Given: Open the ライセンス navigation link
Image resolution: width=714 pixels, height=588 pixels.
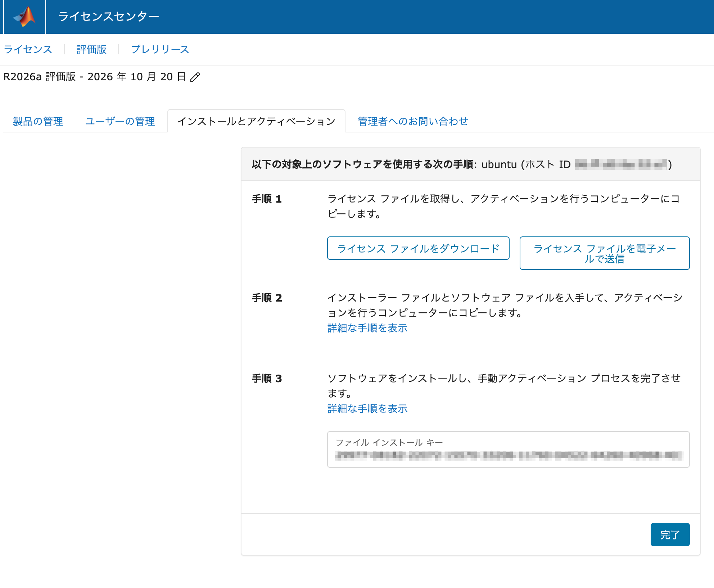Looking at the screenshot, I should 28,49.
